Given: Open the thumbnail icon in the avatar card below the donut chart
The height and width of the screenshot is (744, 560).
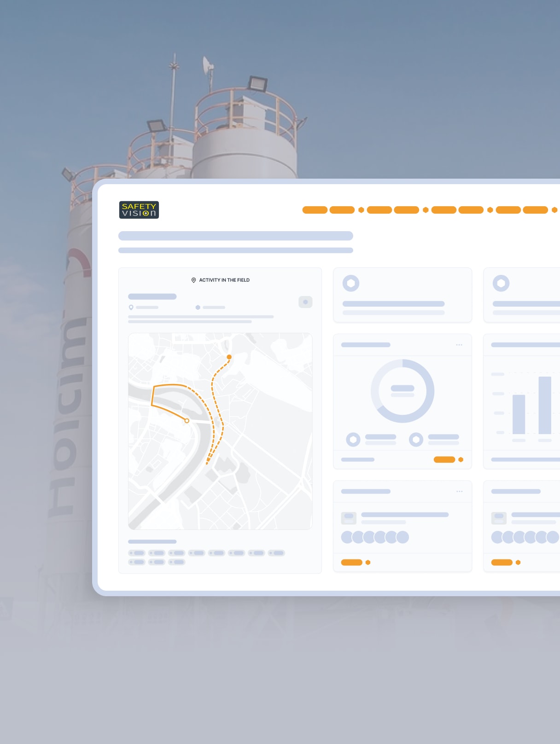Looking at the screenshot, I should click(x=349, y=518).
